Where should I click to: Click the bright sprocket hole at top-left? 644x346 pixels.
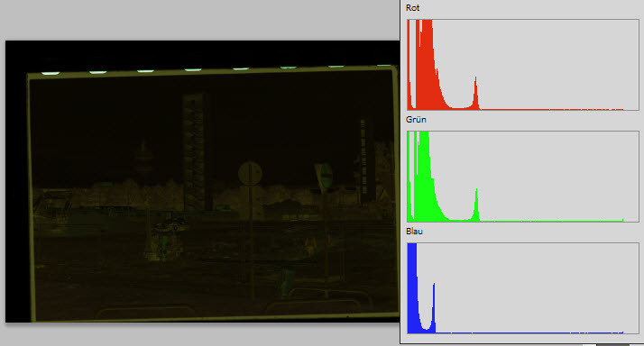(51, 73)
